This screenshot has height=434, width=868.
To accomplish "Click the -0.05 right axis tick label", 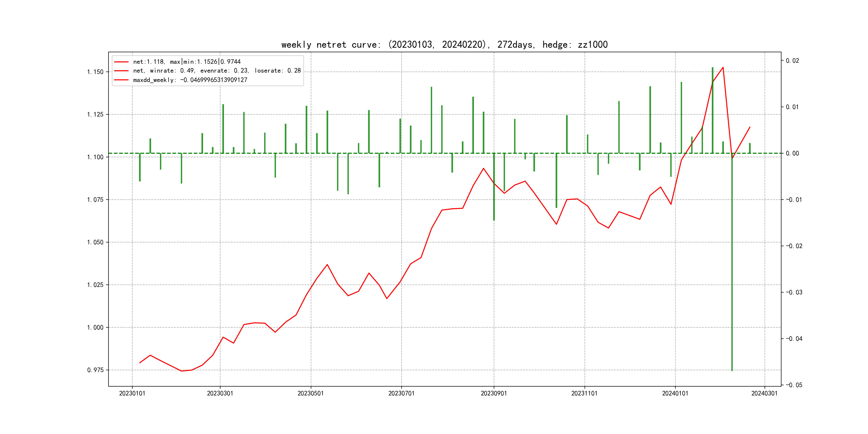I will pyautogui.click(x=794, y=385).
